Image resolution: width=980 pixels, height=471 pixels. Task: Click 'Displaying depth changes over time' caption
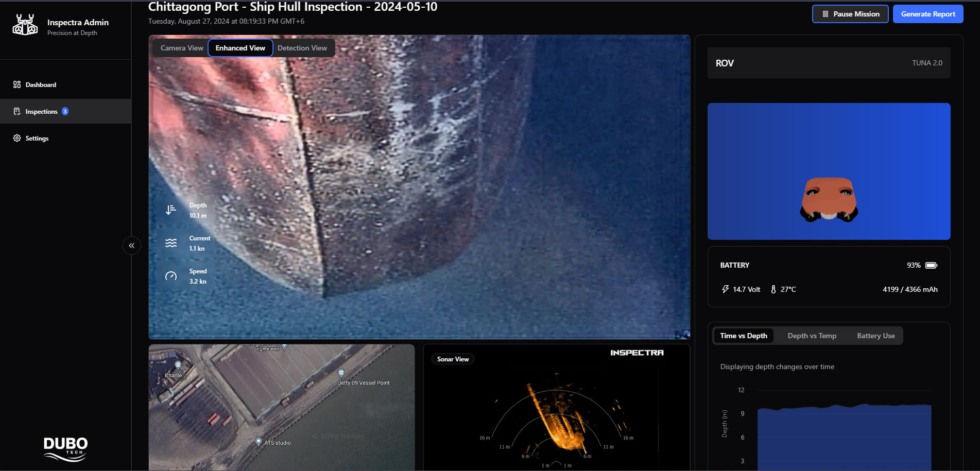click(777, 367)
